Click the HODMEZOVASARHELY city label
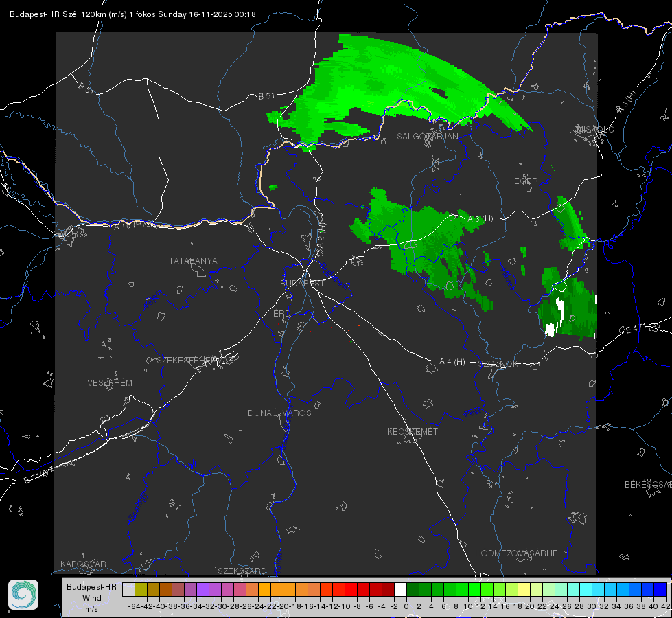Screen dimensions: 672x618 (x=521, y=553)
